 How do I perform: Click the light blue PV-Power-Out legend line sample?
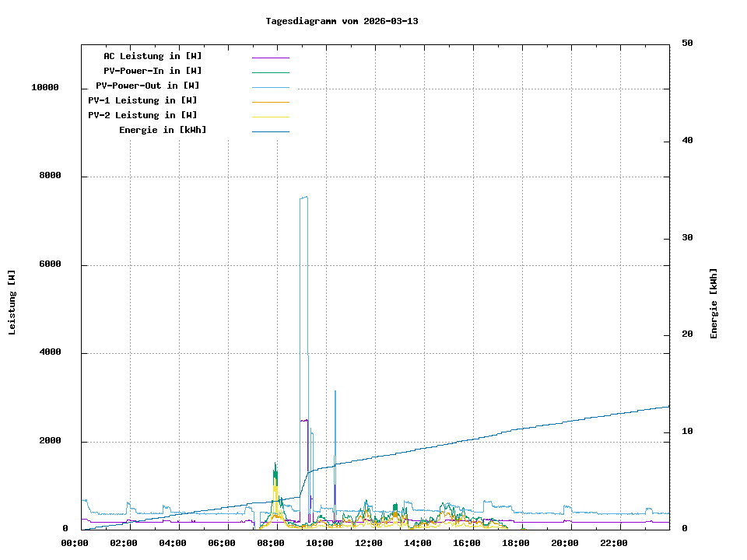pos(270,87)
